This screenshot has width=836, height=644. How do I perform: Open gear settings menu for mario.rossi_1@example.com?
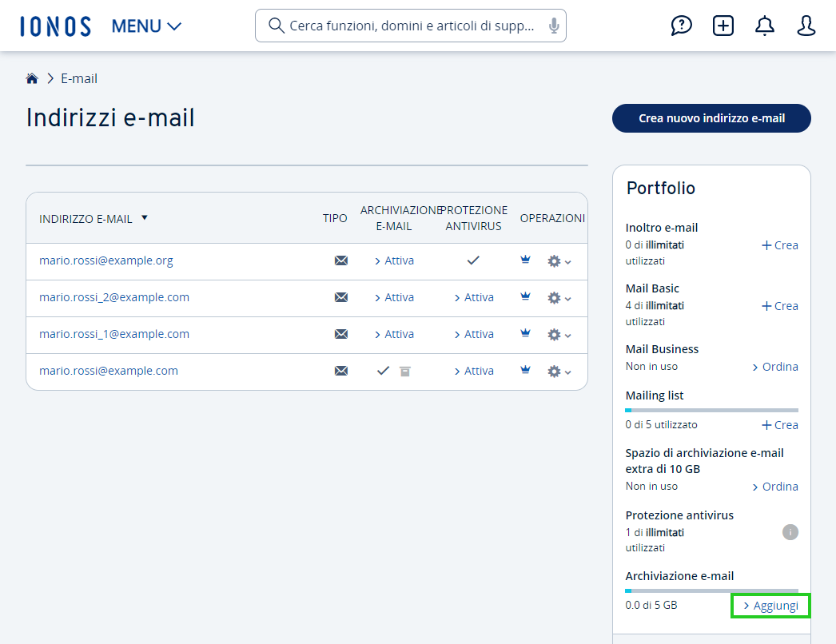(559, 335)
